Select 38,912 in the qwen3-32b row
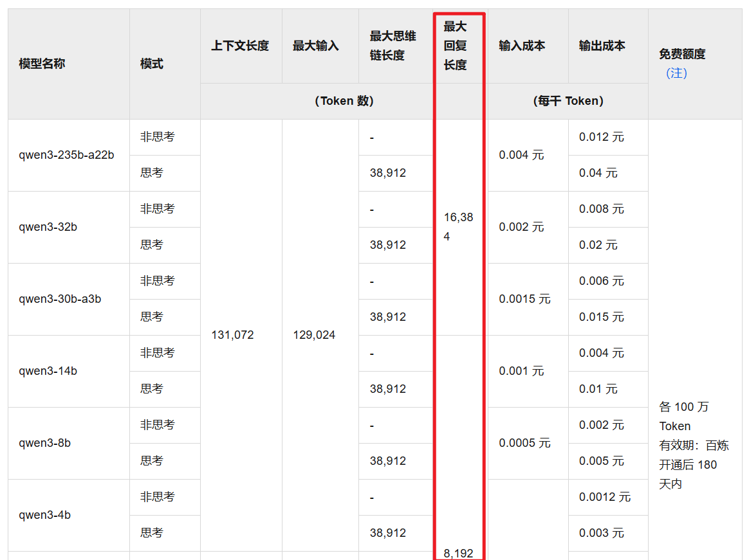Viewport: 749px width, 560px height. pos(388,245)
